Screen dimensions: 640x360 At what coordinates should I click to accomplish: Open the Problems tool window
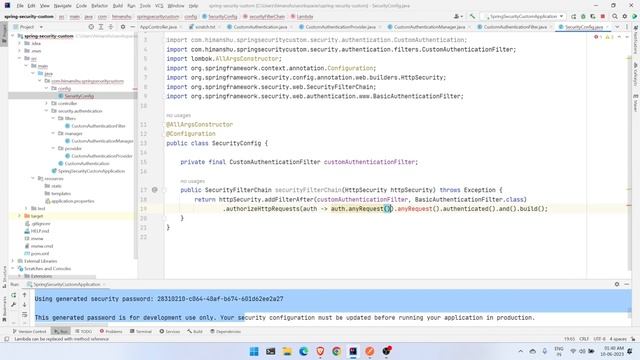(x=111, y=331)
